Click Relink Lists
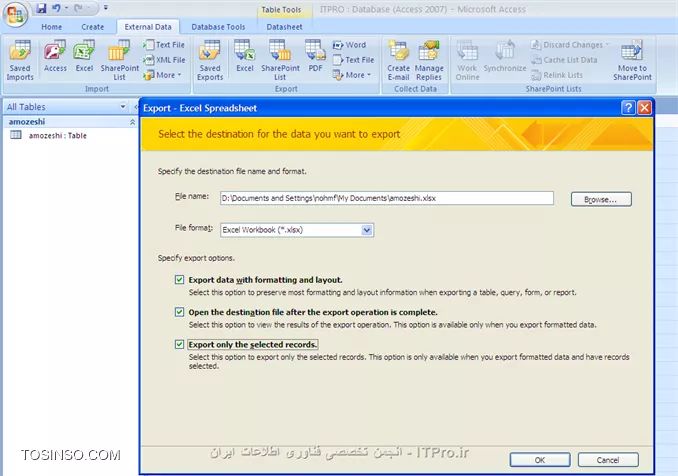The width and height of the screenshot is (678, 476). point(557,75)
